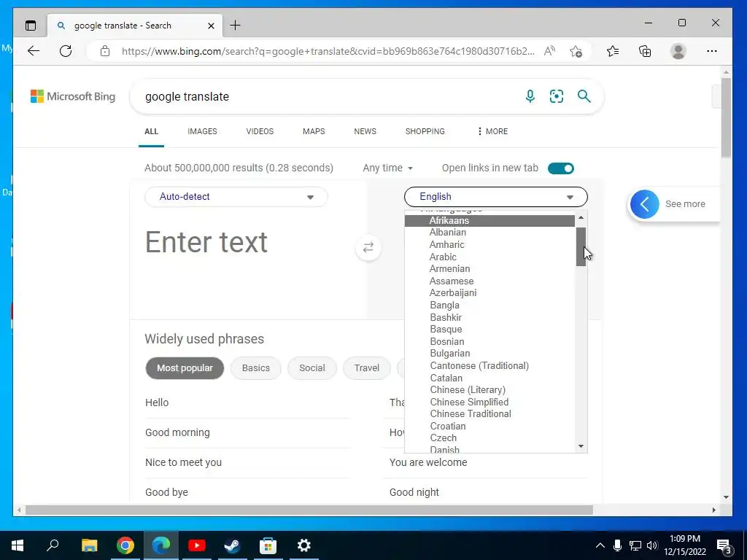Switch to the MAPS search tab

coord(314,131)
